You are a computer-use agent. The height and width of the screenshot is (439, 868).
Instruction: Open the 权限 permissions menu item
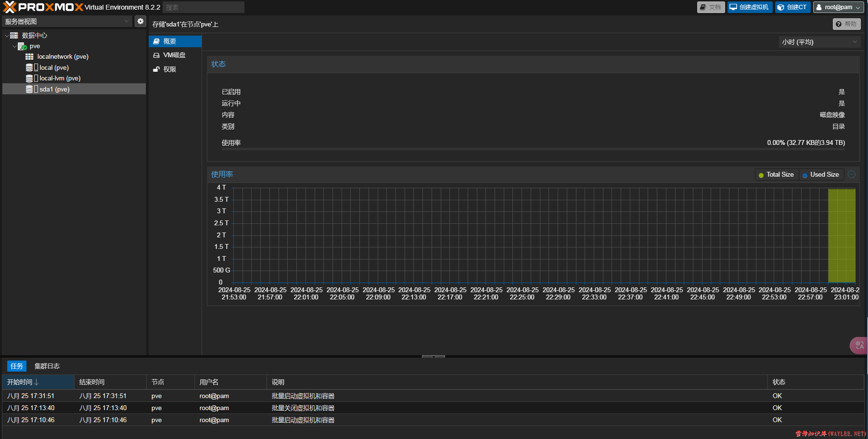coord(175,69)
